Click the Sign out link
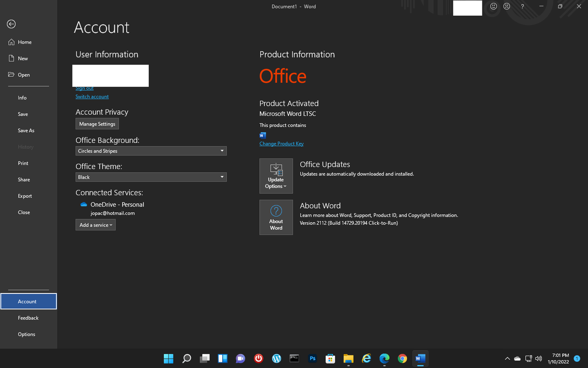 pos(85,88)
